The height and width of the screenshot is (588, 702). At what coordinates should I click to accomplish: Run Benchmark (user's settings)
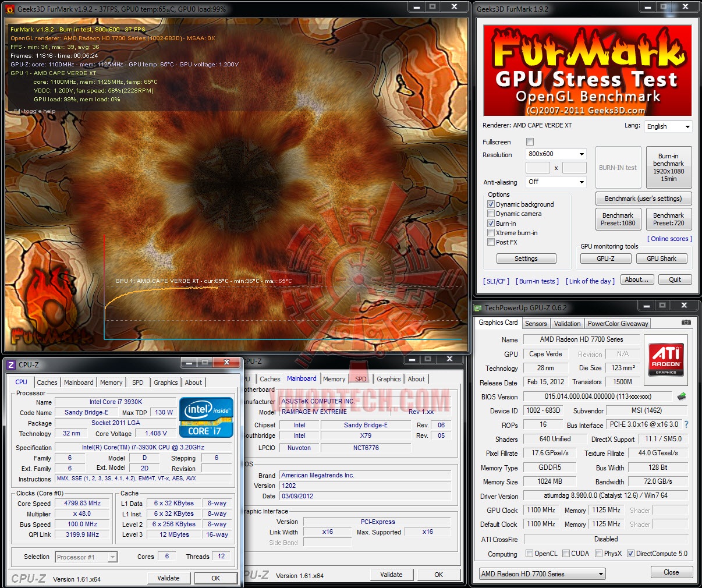[x=643, y=199]
